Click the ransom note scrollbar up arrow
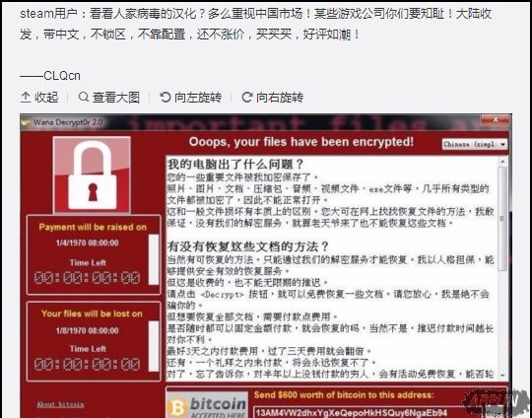The image size is (532, 418). coord(502,161)
